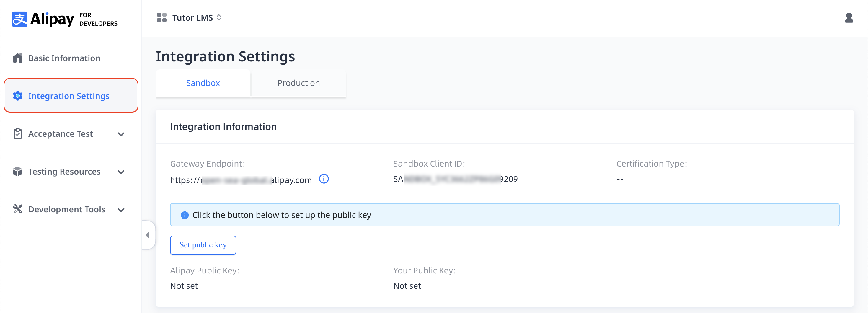Click Your Public Key "Not set" value

click(407, 286)
